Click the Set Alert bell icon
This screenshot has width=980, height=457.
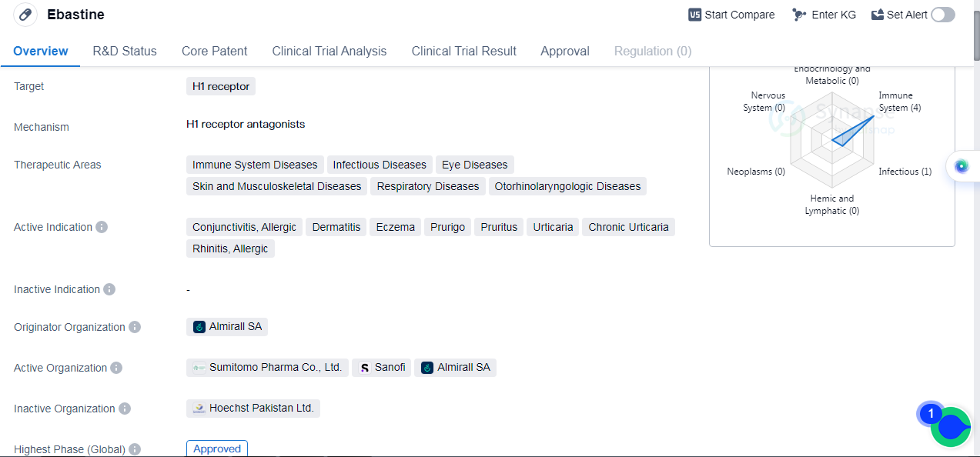click(878, 15)
